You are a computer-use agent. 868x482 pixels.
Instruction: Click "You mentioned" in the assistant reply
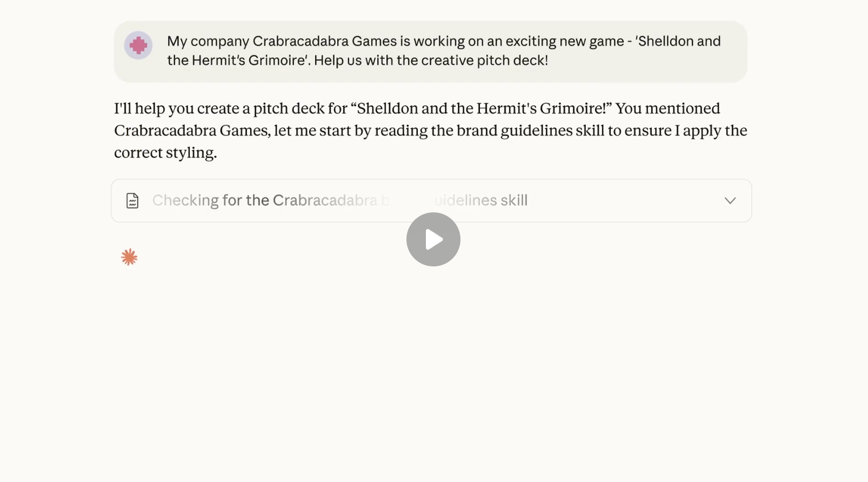667,109
